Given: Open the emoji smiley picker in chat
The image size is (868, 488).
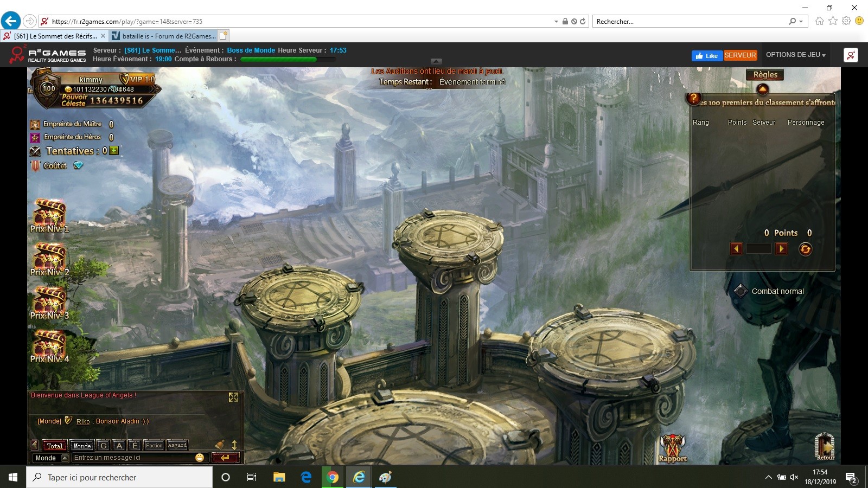Looking at the screenshot, I should tap(200, 458).
